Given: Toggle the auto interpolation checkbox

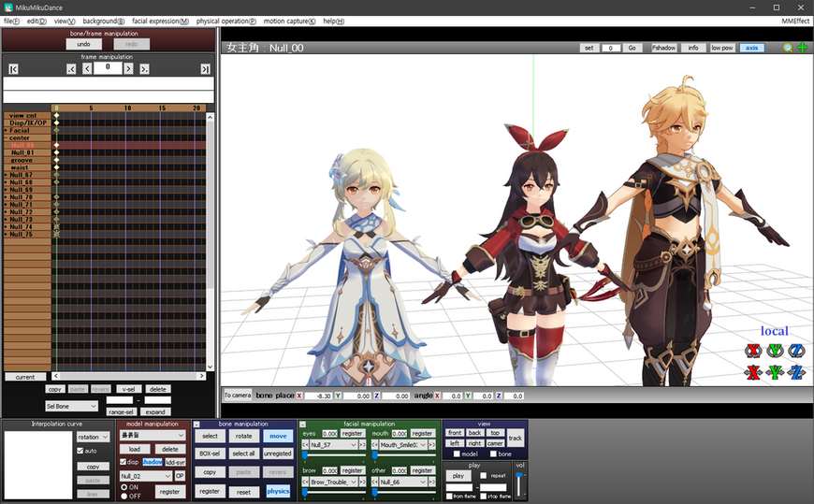Looking at the screenshot, I should click(80, 451).
